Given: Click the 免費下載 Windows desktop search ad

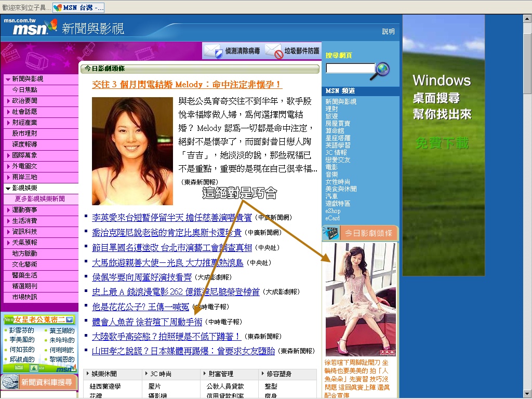Looking at the screenshot, I should (442, 143).
